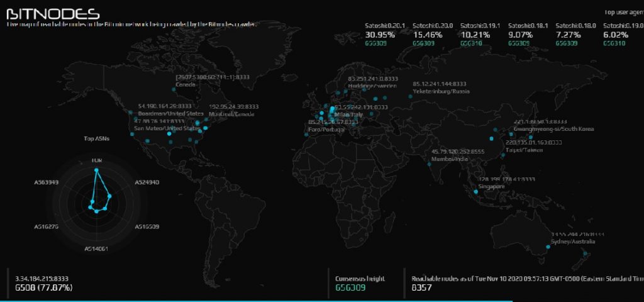Click the 7.27% percentage value

568,35
